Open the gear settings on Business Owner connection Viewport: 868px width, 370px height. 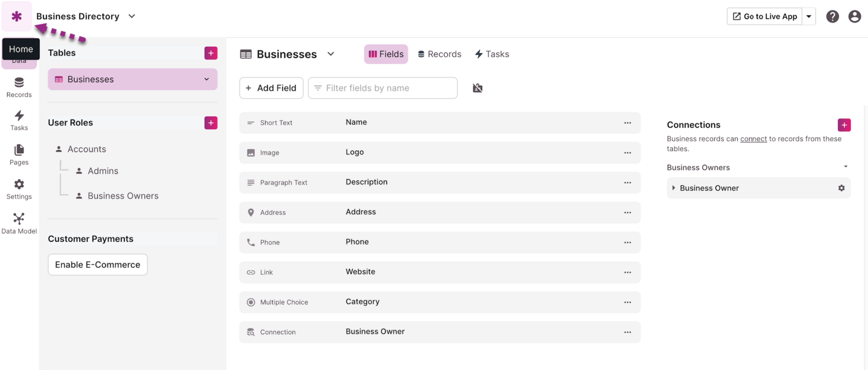point(841,188)
